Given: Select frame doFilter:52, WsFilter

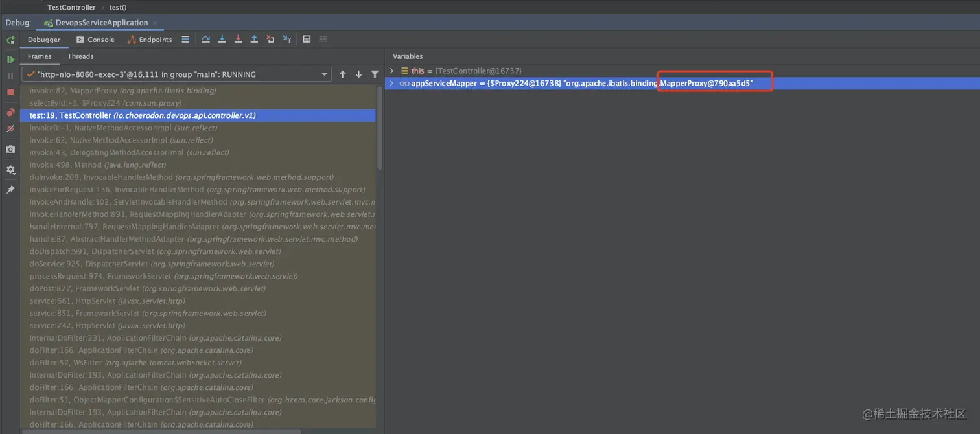Looking at the screenshot, I should point(198,363).
